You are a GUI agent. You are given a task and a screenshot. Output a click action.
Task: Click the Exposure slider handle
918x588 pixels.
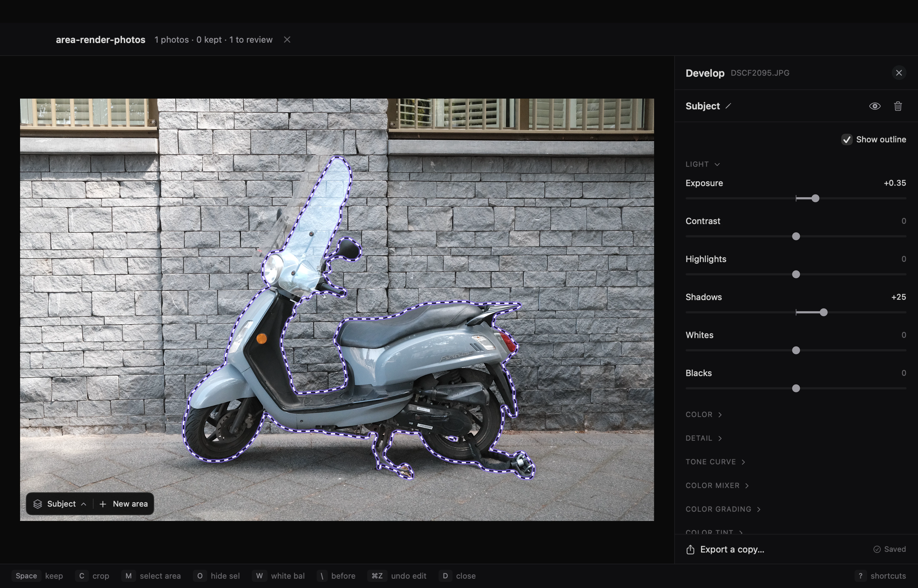pyautogui.click(x=815, y=199)
